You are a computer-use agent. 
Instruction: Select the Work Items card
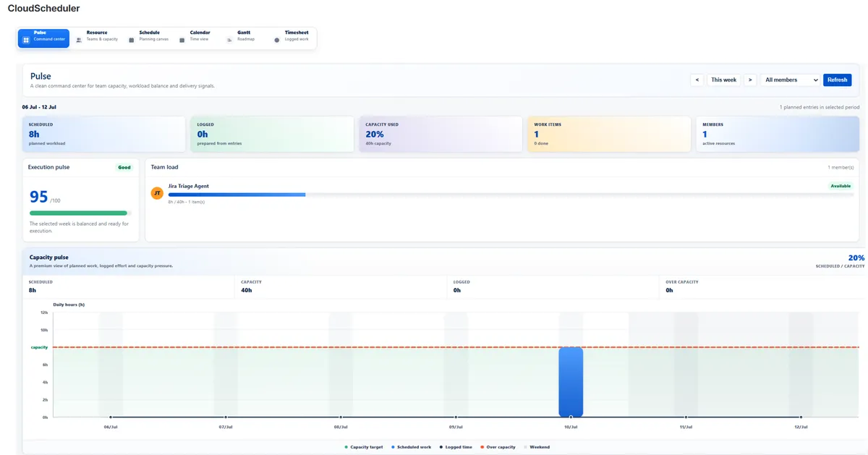(x=609, y=134)
